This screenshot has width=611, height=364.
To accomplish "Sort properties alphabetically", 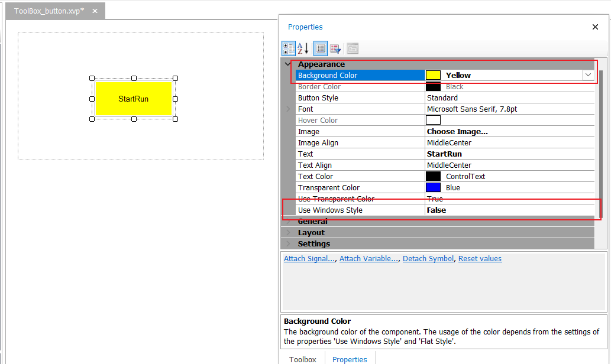I will tap(303, 48).
